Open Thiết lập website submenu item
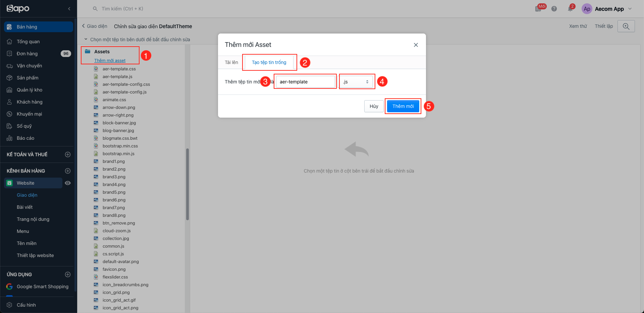This screenshot has height=313, width=644. 35,255
